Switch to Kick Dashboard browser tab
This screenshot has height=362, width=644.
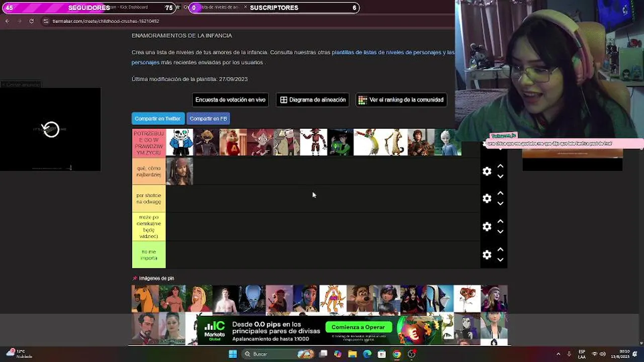coord(128,8)
